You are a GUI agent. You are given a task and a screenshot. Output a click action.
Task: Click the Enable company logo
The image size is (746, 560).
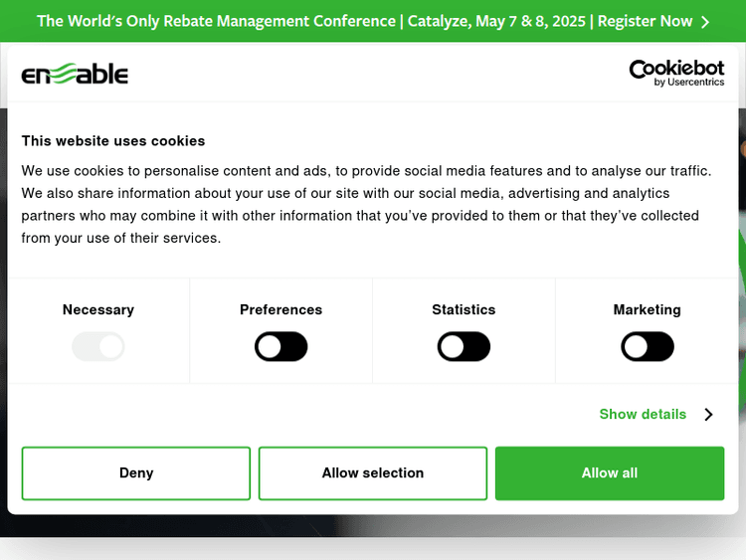[75, 74]
